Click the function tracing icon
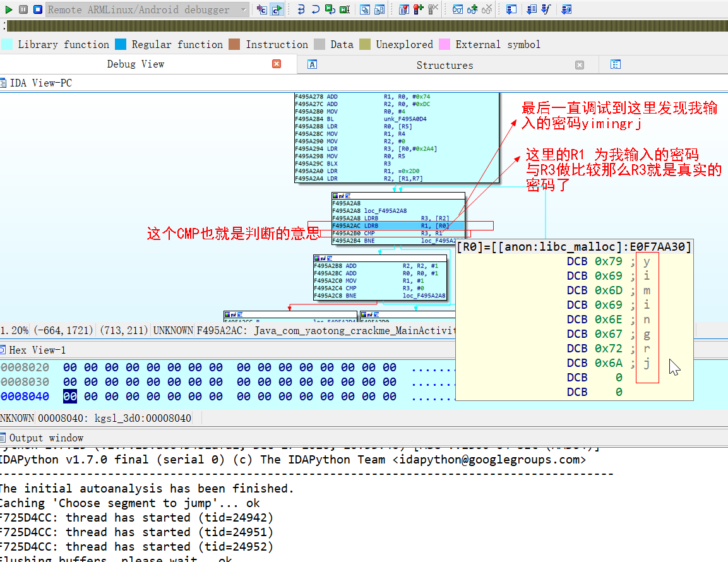The height and width of the screenshot is (562, 728). pyautogui.click(x=546, y=9)
